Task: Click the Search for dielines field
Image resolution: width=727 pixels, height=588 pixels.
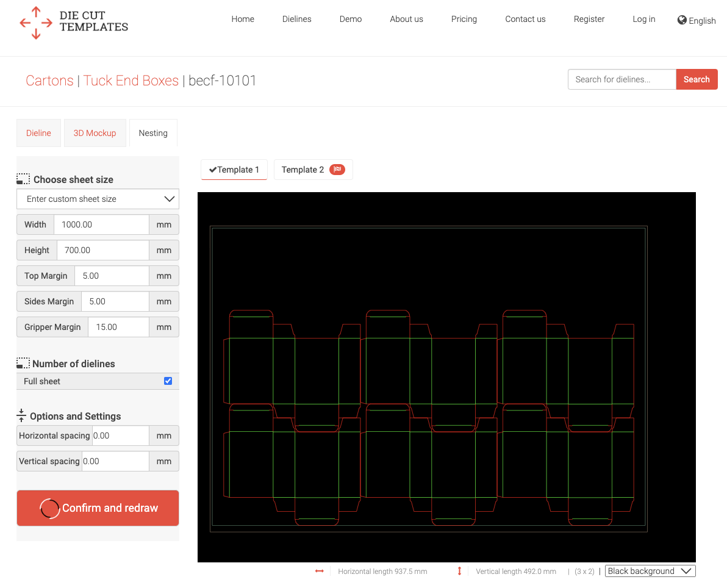Action: (621, 79)
